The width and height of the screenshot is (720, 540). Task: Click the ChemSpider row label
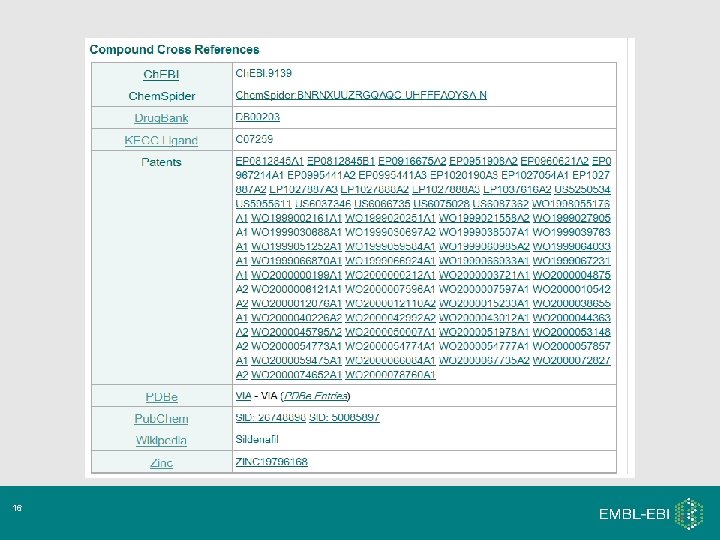pos(162,96)
